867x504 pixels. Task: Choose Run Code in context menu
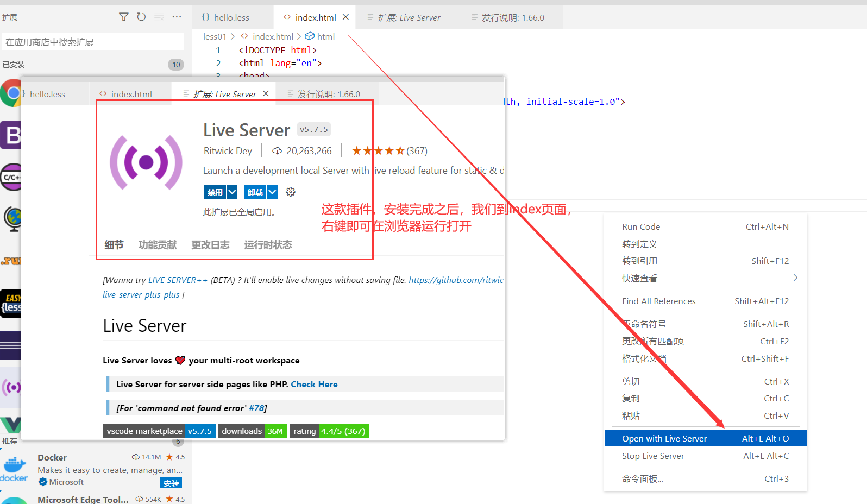[x=705, y=226]
